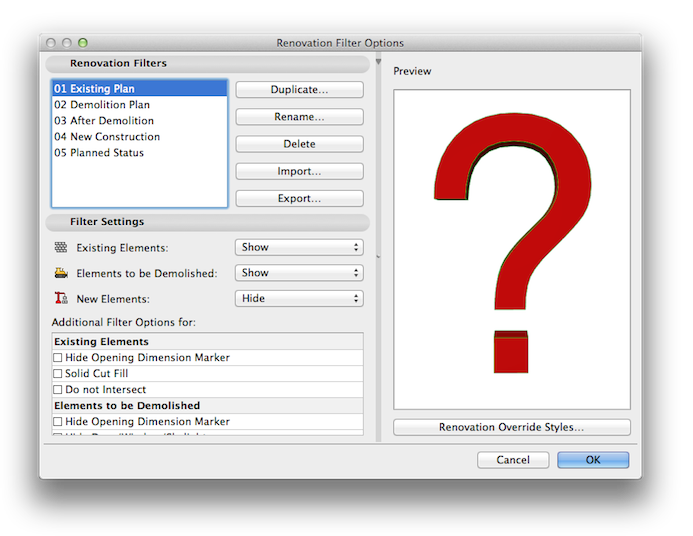Confirm with the OK button
The image size is (693, 536).
pos(593,460)
